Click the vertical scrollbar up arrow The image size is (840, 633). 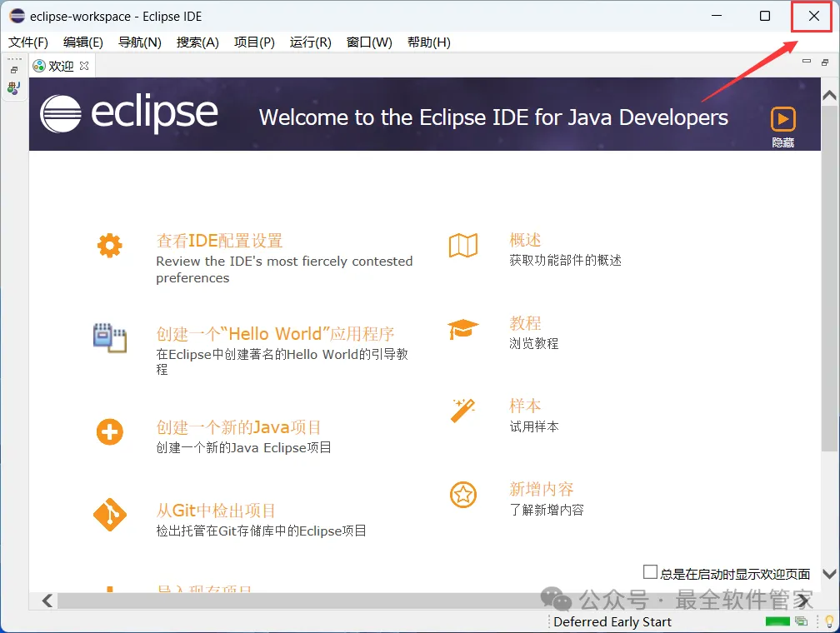click(829, 95)
